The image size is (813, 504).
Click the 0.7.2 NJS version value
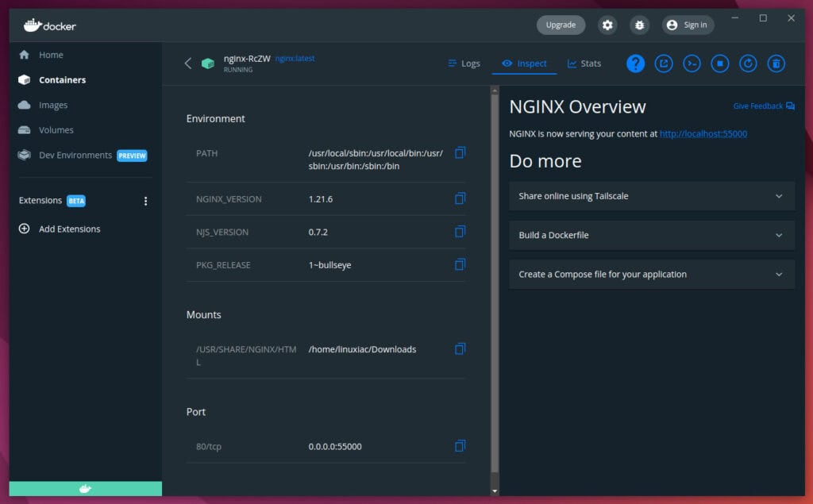pyautogui.click(x=318, y=233)
